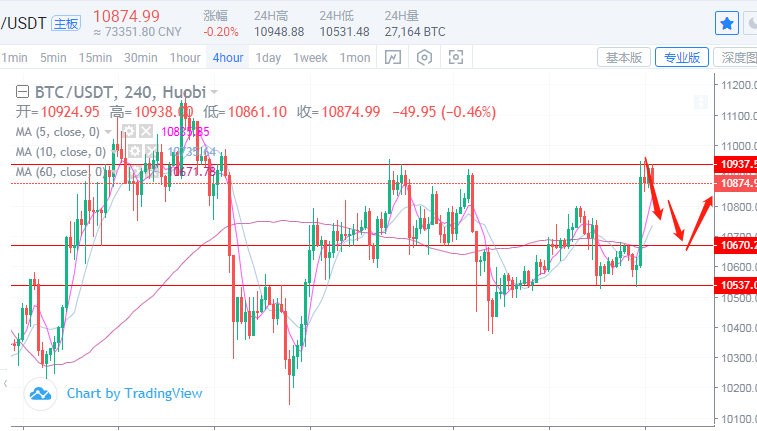This screenshot has width=757, height=431.
Task: Click the TradingView cloud logo
Action: click(x=41, y=393)
